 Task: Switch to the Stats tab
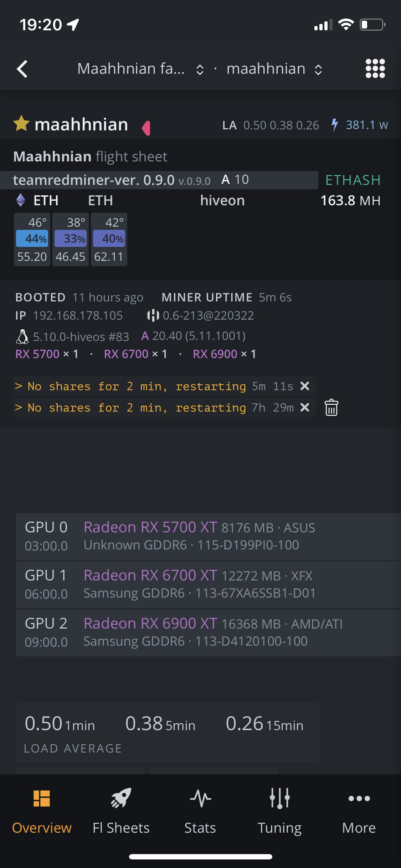coord(200,812)
